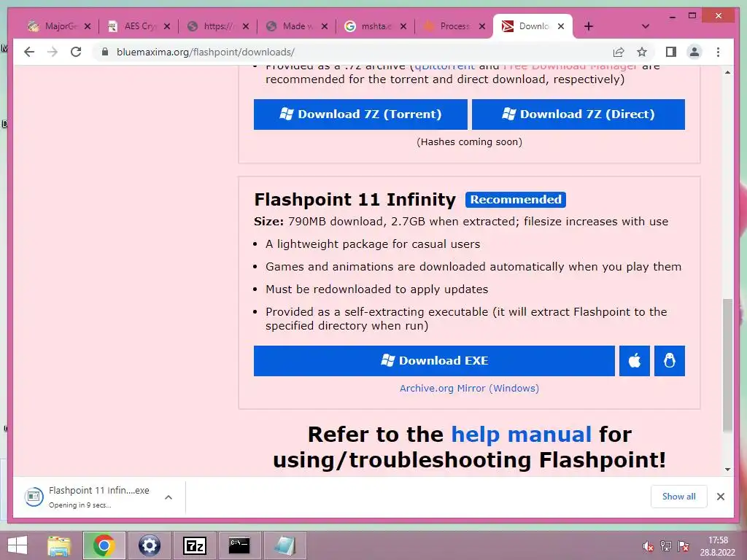The image size is (747, 560).
Task: Click 'Must be redownloaded to apply updates'
Action: click(x=377, y=289)
